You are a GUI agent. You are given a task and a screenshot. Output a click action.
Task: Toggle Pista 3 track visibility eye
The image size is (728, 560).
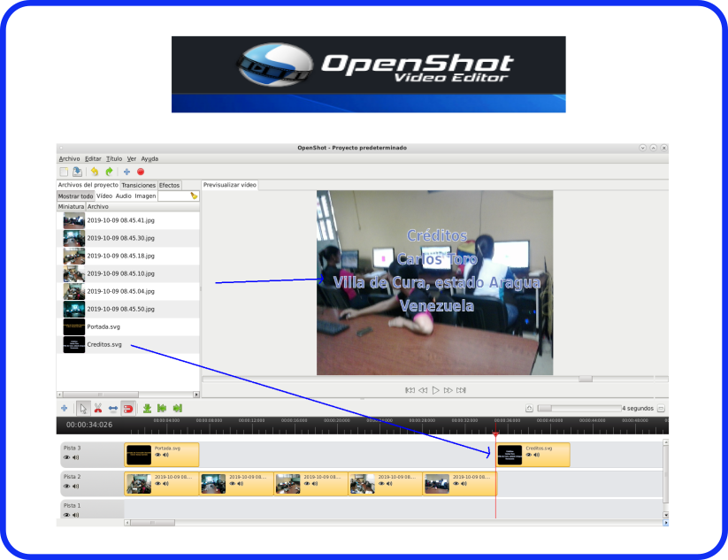[x=67, y=457]
